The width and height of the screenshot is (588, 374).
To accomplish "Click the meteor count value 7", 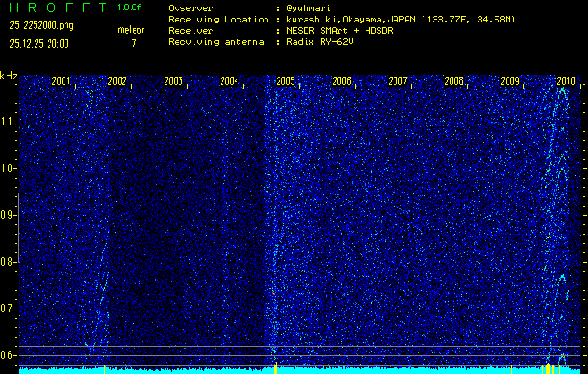I will click(x=133, y=43).
